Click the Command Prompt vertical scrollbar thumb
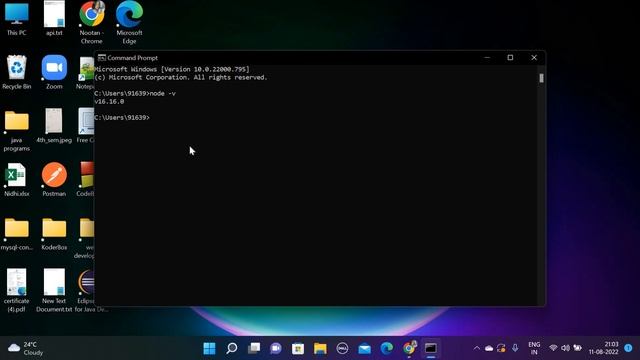This screenshot has height=360, width=640. coord(541,78)
